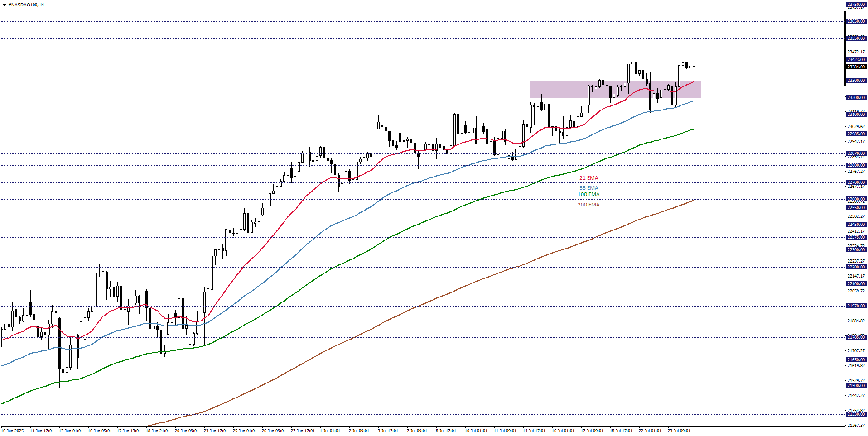Select the 21970.00 price level label
This screenshot has height=436, width=868.
pyautogui.click(x=856, y=306)
